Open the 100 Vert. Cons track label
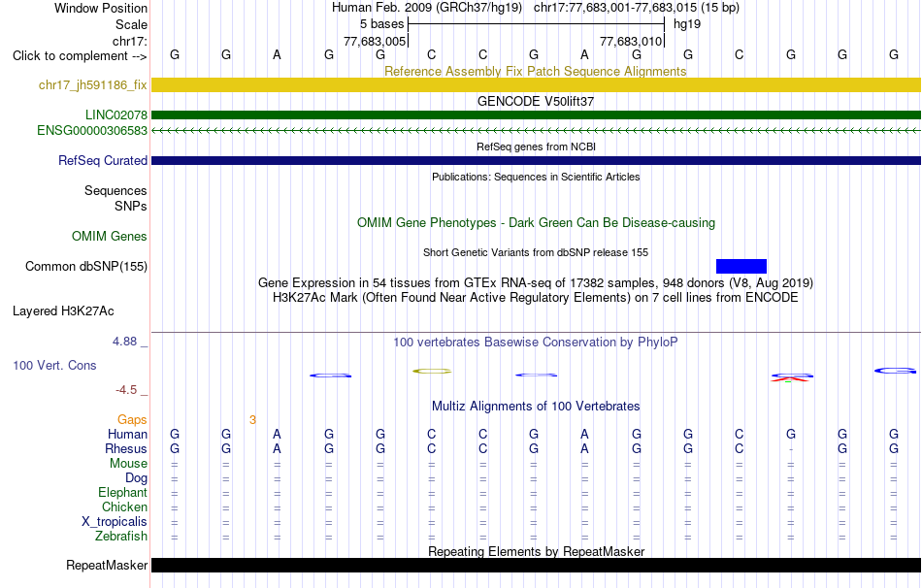 [x=54, y=365]
